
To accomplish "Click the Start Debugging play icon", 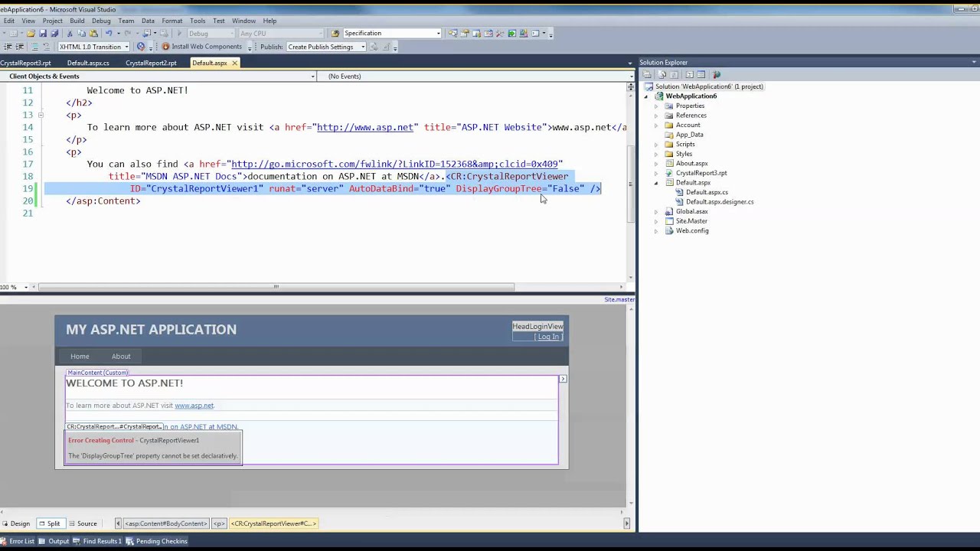I will point(180,34).
